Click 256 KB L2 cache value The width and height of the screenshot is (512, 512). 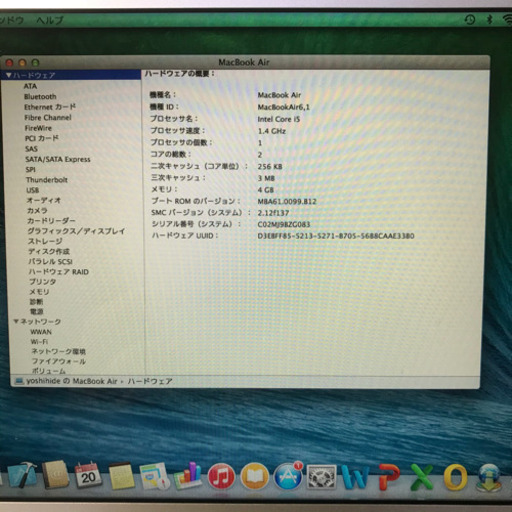270,166
